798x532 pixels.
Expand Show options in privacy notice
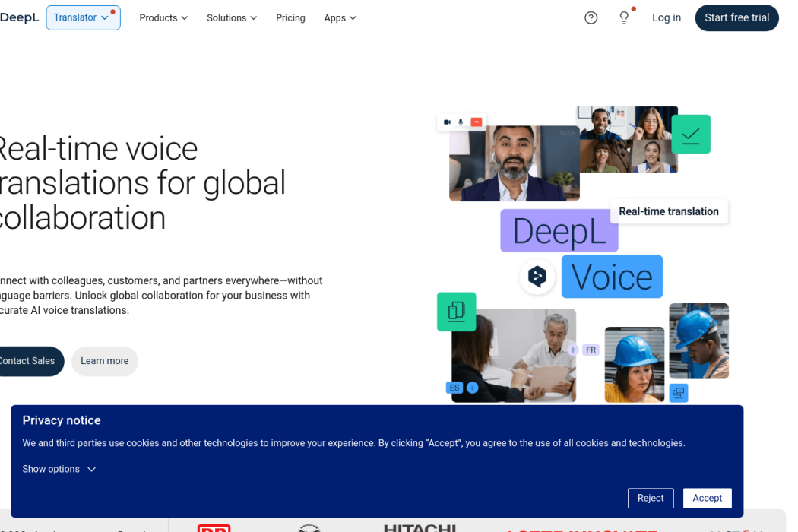(59, 469)
